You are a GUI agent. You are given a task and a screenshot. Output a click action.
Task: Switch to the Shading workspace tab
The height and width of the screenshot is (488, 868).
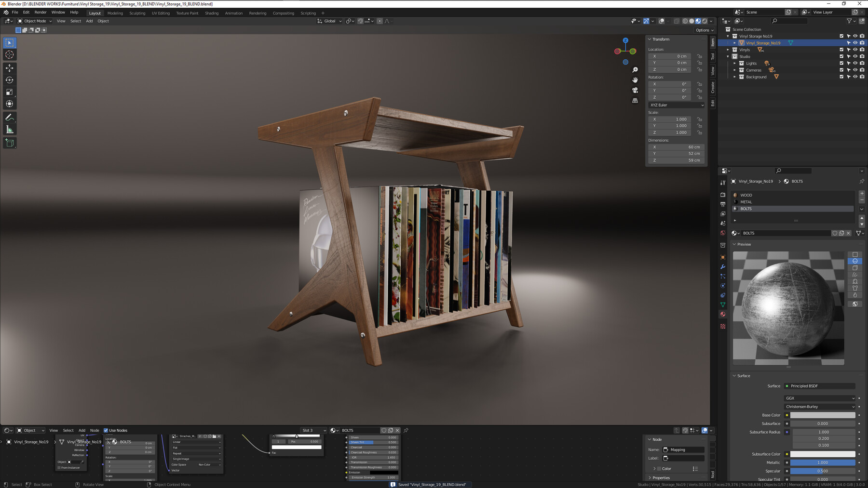point(212,13)
